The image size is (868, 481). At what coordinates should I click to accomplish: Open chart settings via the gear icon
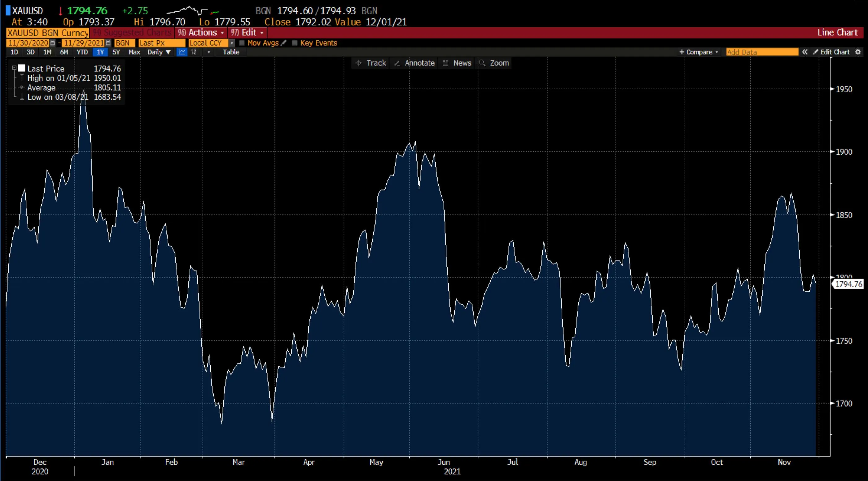pos(858,52)
